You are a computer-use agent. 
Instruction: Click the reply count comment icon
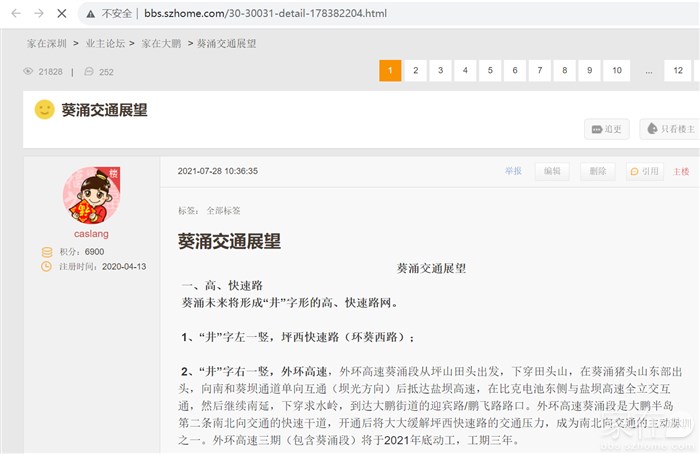(x=89, y=72)
